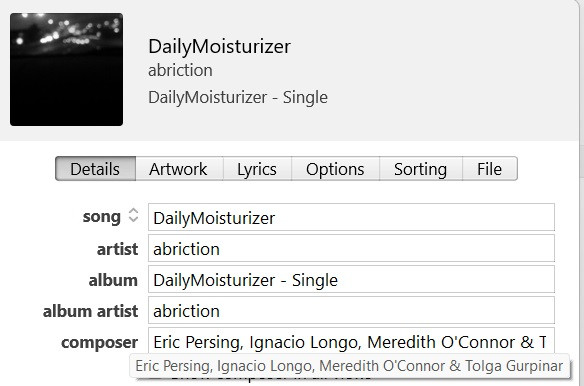Click the bold artist label
The width and height of the screenshot is (584, 386).
[117, 249]
